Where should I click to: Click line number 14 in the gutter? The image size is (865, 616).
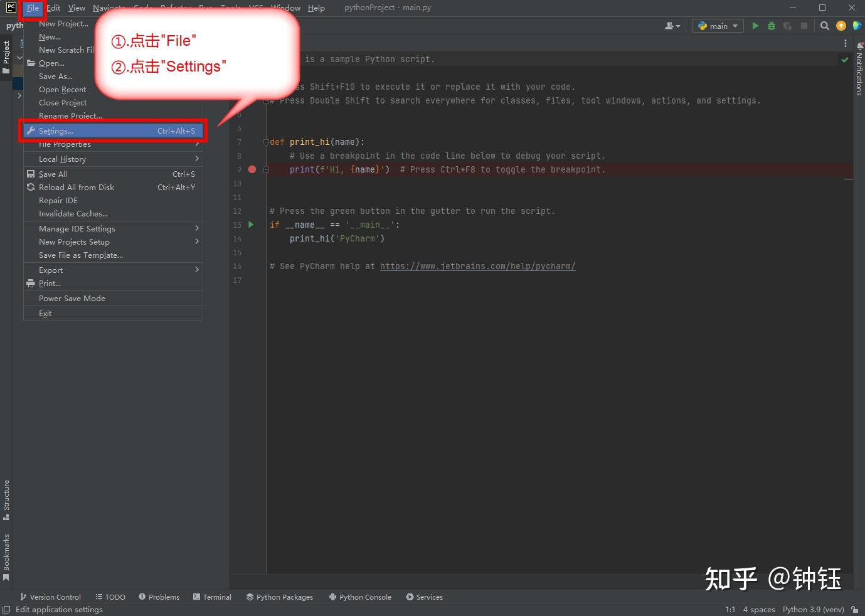pos(237,238)
